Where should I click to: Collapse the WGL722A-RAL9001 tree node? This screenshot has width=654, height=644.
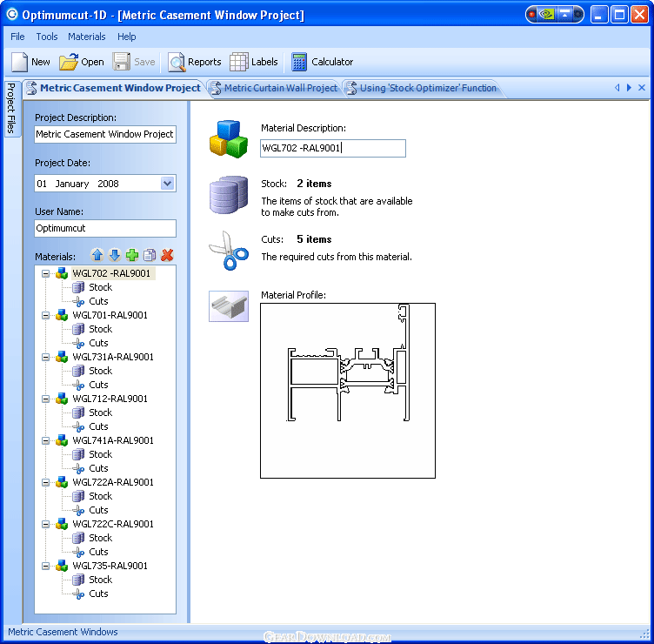(45, 482)
